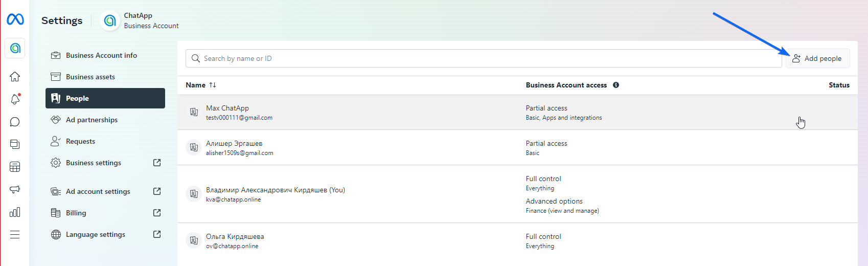The height and width of the screenshot is (266, 868).
Task: Click the search magnifier icon
Action: pyautogui.click(x=195, y=58)
